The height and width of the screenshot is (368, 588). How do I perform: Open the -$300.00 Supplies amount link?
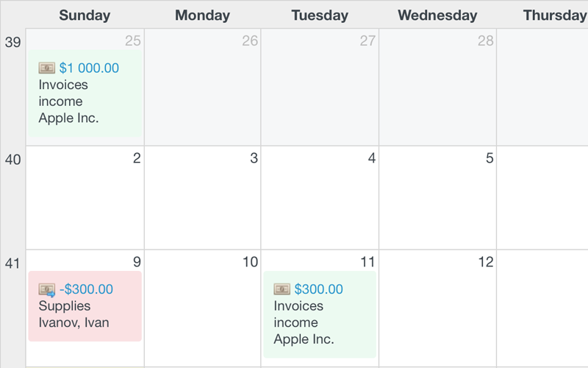click(86, 289)
